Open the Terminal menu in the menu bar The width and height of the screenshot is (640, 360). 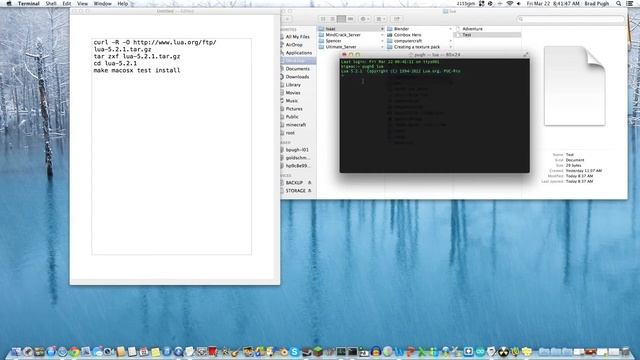[x=29, y=3]
